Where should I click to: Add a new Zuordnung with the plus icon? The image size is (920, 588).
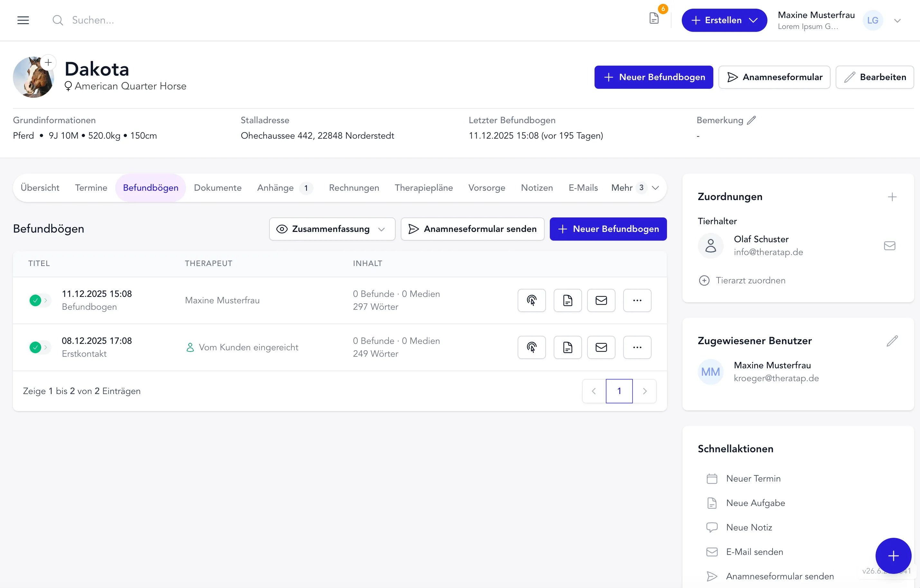892,197
